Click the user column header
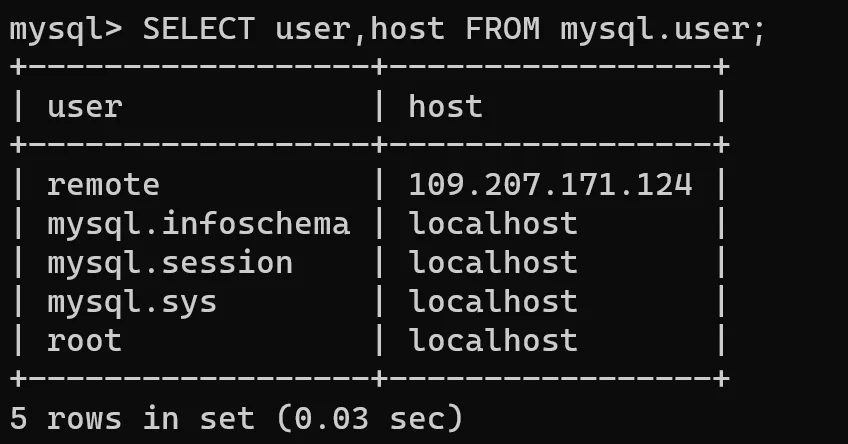The image size is (848, 444). 84,106
